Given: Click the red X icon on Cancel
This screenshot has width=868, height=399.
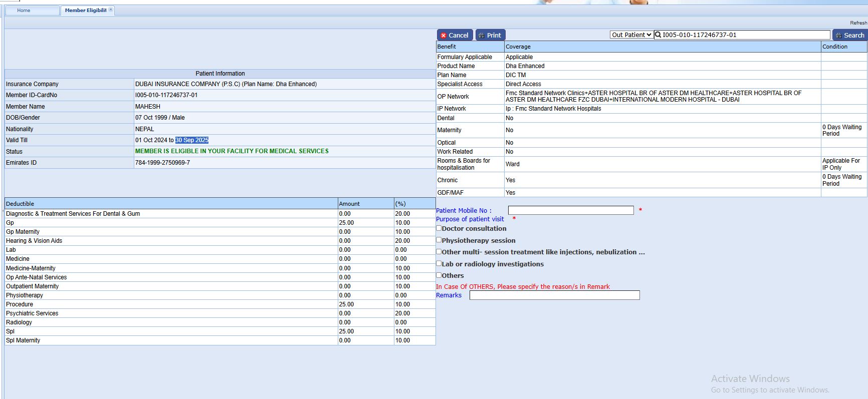Looking at the screenshot, I should [444, 36].
